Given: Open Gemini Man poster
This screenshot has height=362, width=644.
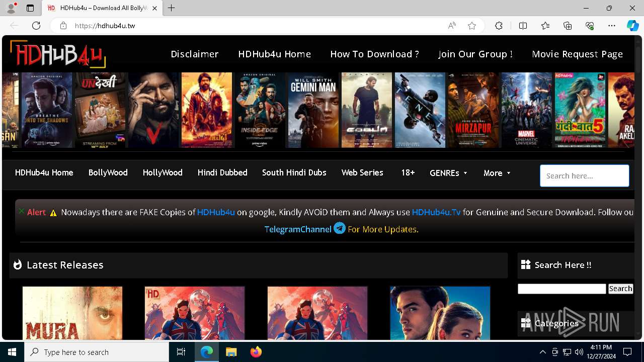Looking at the screenshot, I should (x=313, y=110).
